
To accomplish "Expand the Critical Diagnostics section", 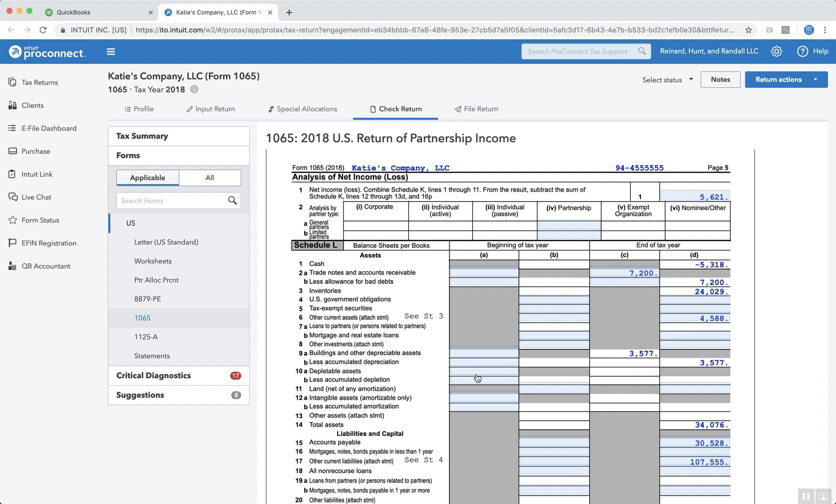I will tap(179, 375).
